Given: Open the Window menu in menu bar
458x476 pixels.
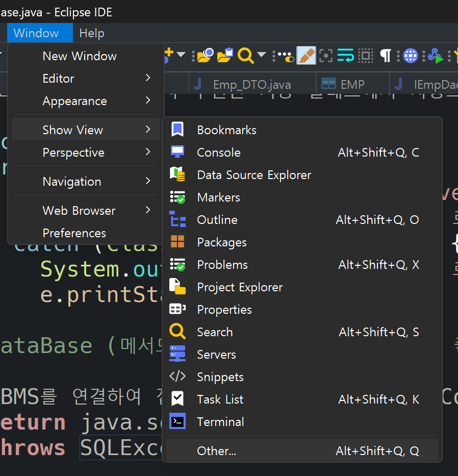Looking at the screenshot, I should 40,33.
